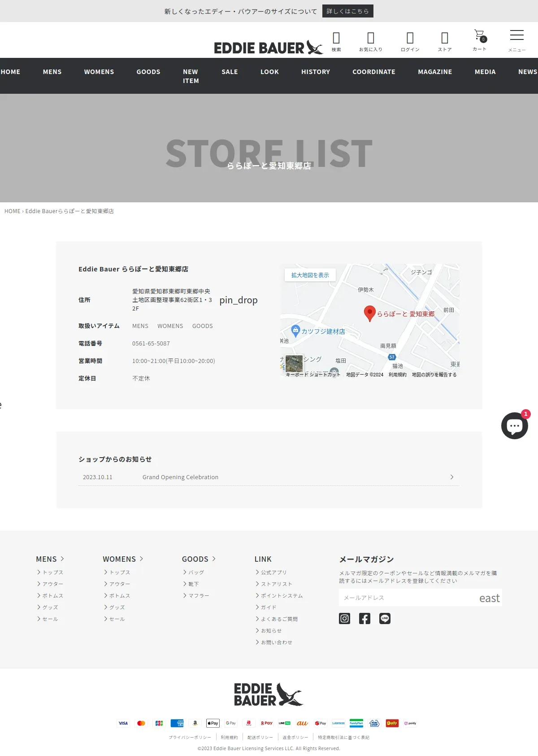Viewport: 538px width, 756px height.
Task: Open GOODS マフラー footer link
Action: pyautogui.click(x=199, y=596)
